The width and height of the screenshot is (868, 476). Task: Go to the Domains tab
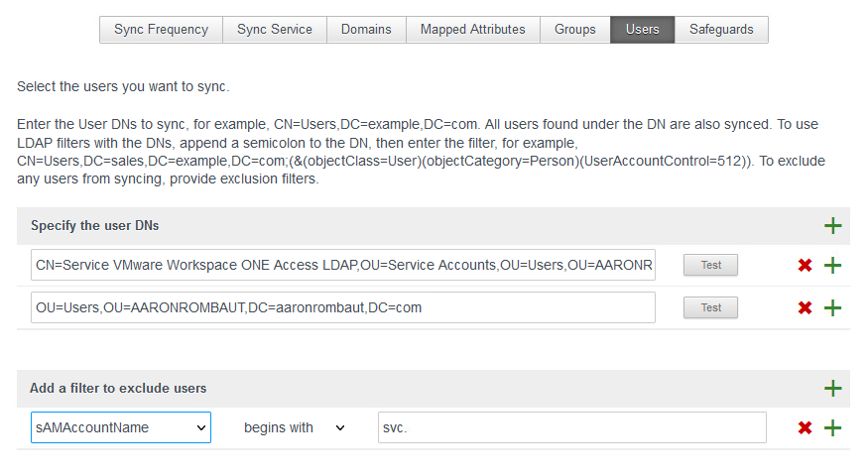366,30
